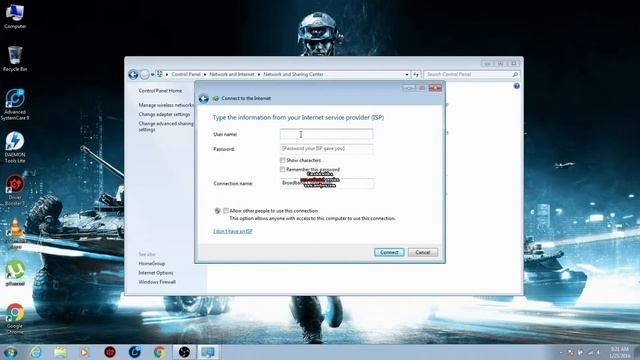Tick Remember this password checkbox
Screen dimensions: 640x360
coord(282,169)
